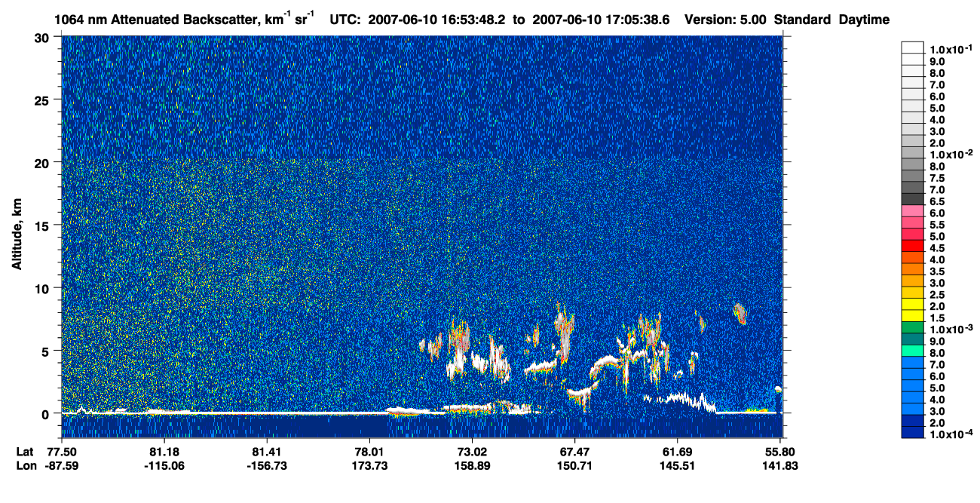The width and height of the screenshot is (980, 503).
Task: Click the "Lat" row label
Action: 25,452
